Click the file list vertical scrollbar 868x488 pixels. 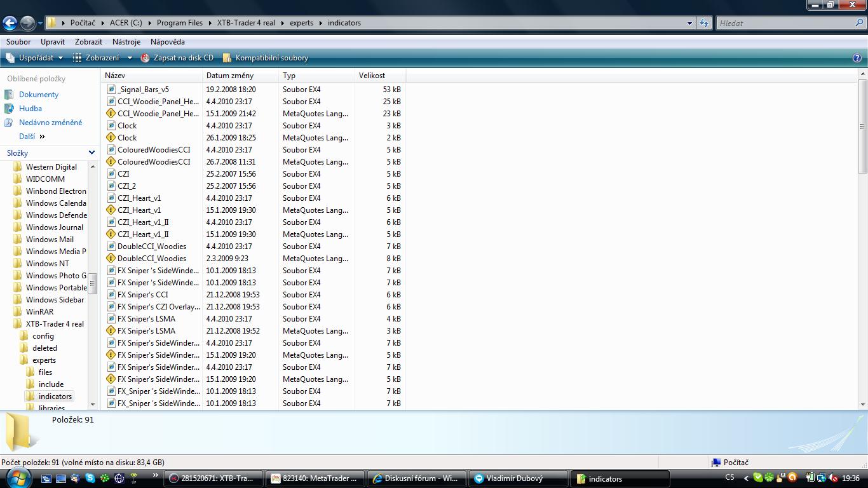862,127
